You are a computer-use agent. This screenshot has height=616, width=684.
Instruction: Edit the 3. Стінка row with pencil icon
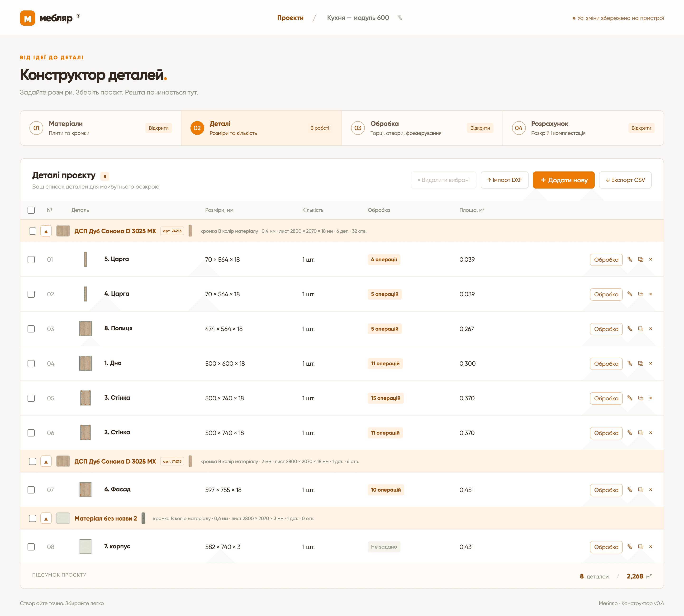point(630,398)
